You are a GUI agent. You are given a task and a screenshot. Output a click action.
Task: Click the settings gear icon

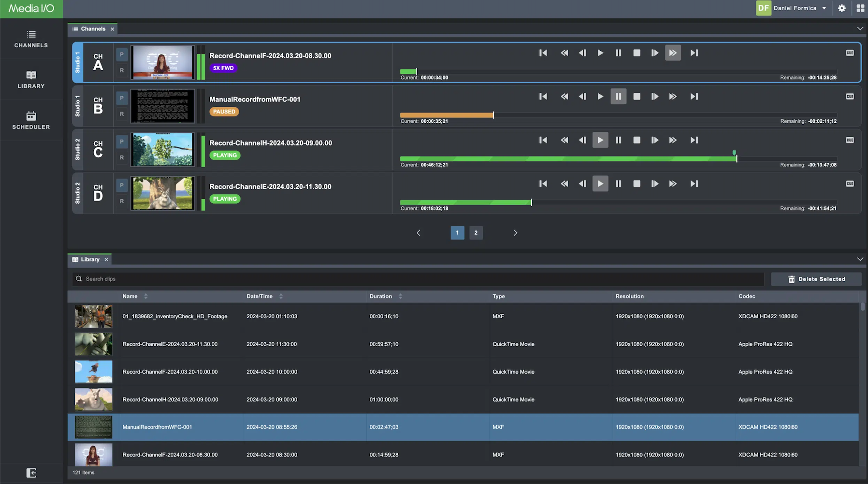point(842,8)
